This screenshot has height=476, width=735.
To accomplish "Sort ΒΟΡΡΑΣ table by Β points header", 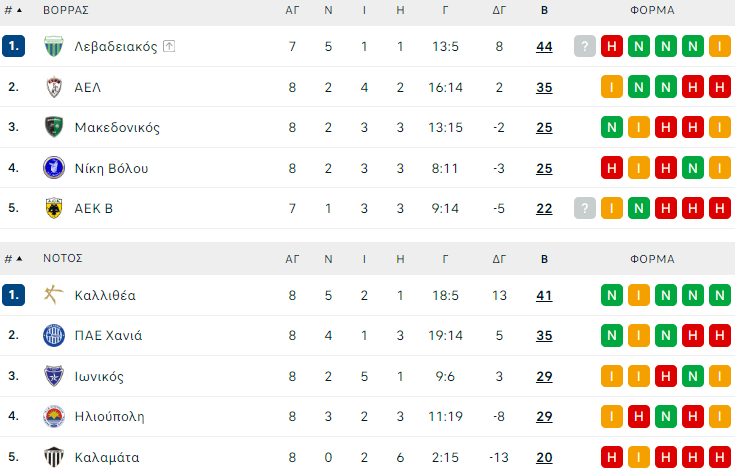I will coord(544,10).
